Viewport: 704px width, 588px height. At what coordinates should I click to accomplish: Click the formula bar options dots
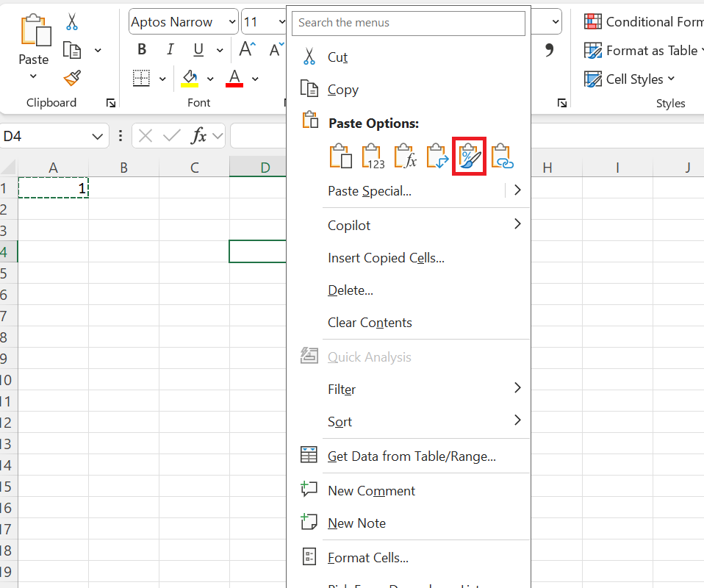click(120, 136)
